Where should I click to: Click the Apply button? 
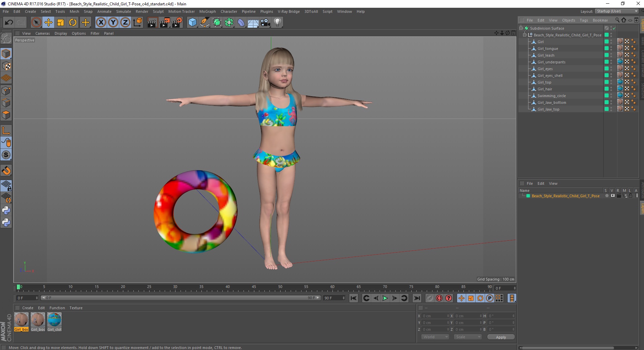pos(501,337)
